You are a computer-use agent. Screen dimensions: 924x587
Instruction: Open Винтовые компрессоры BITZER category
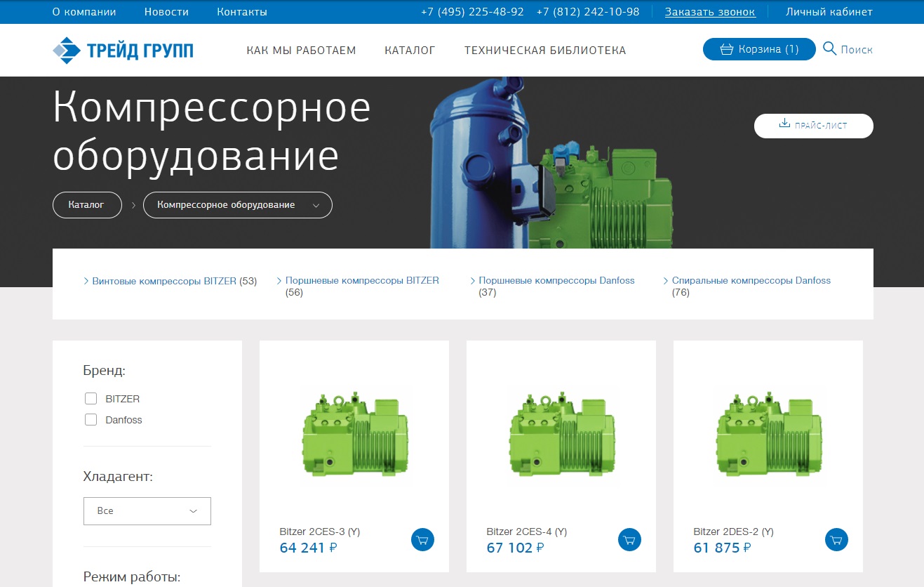click(x=164, y=281)
